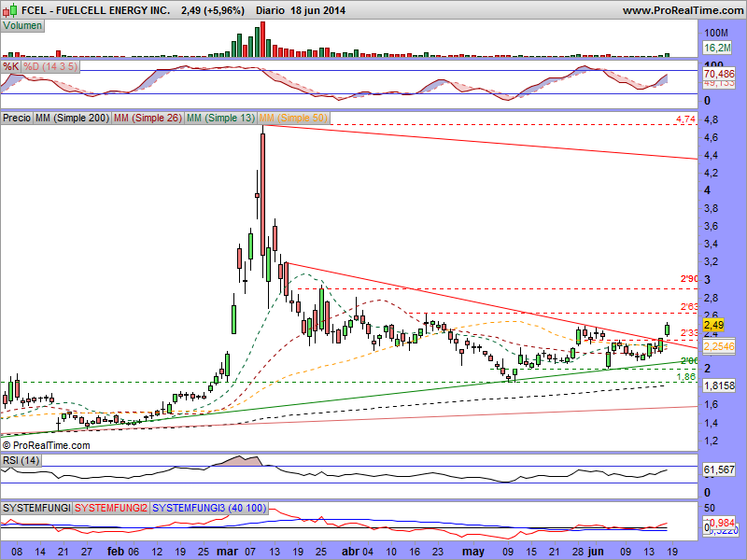Click the FCEL - FUELCELL ENERGY INC. title
747x560 pixels.
click(96, 10)
